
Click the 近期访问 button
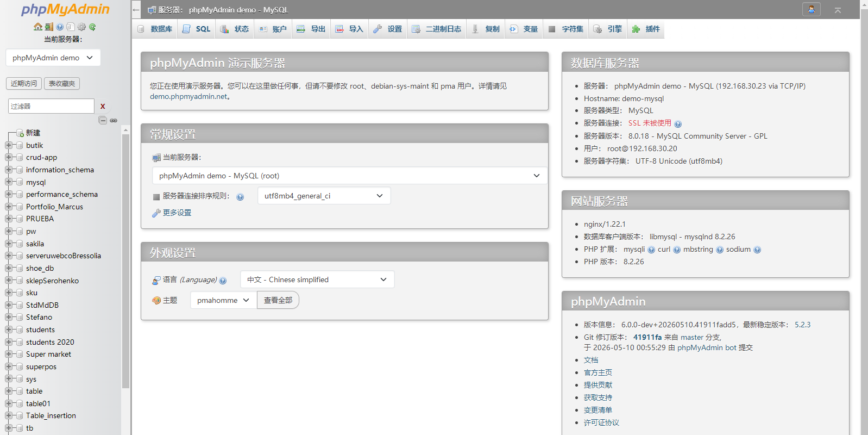[x=24, y=83]
